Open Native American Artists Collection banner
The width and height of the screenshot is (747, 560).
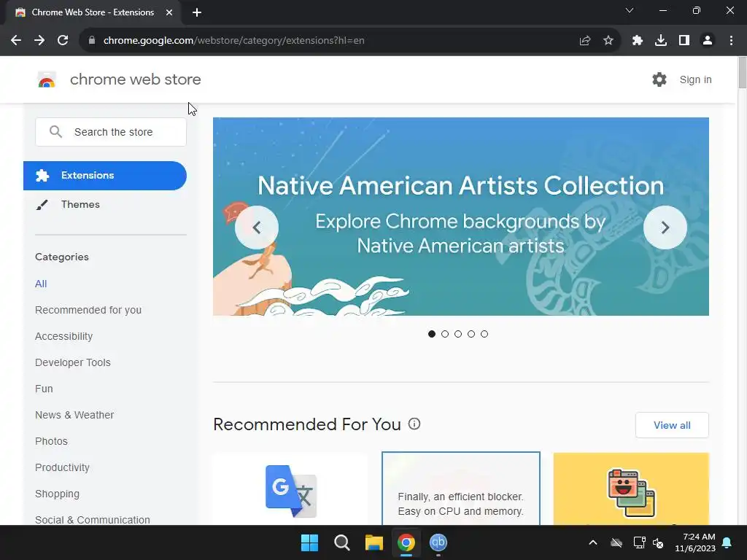click(x=461, y=217)
